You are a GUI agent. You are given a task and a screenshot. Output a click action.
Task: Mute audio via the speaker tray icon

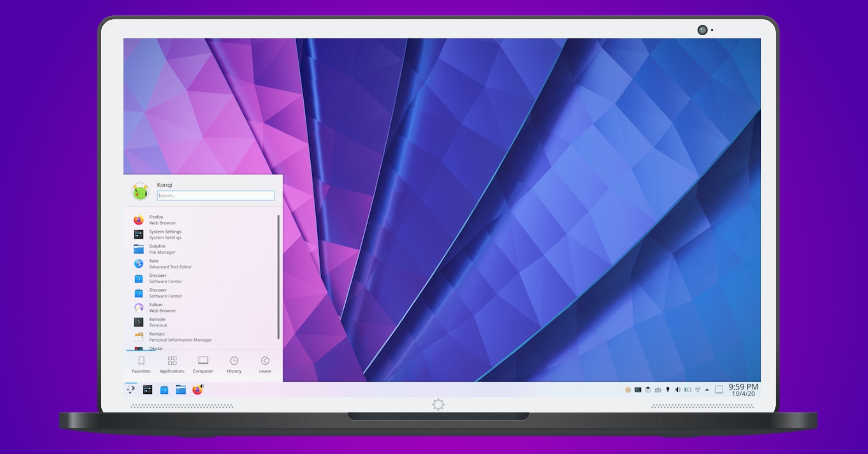click(x=677, y=389)
